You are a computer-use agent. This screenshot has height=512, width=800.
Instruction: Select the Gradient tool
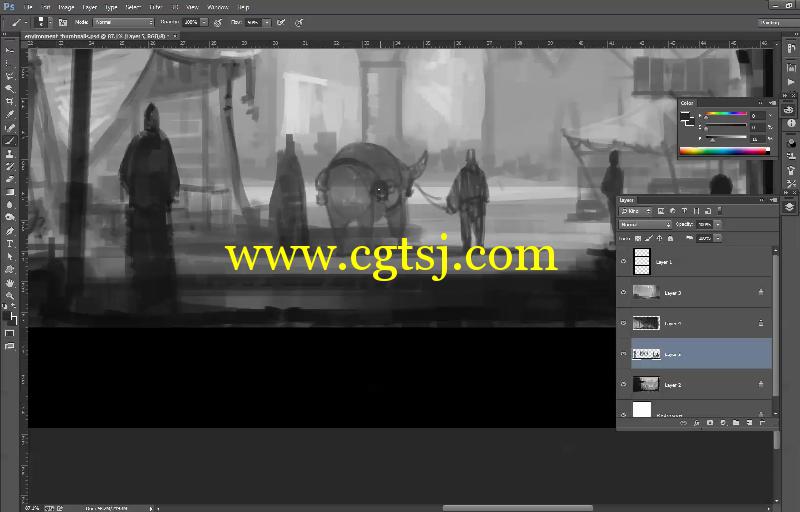[10, 192]
